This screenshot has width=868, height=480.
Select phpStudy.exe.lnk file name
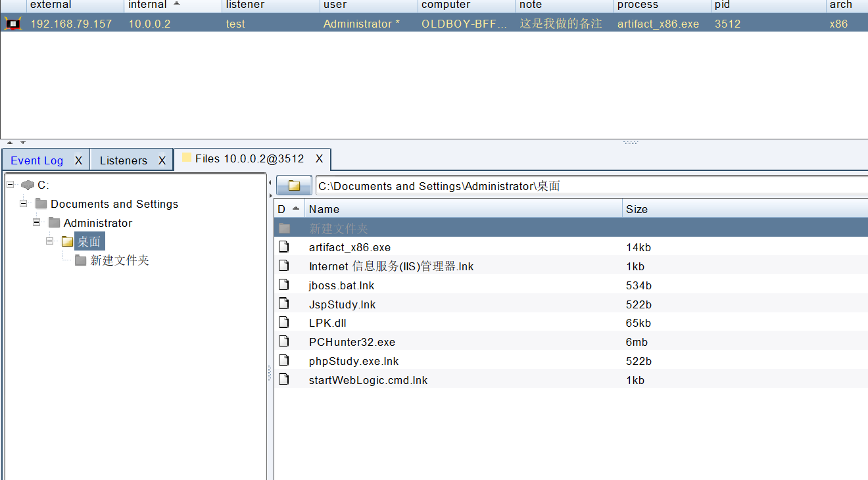click(x=354, y=361)
